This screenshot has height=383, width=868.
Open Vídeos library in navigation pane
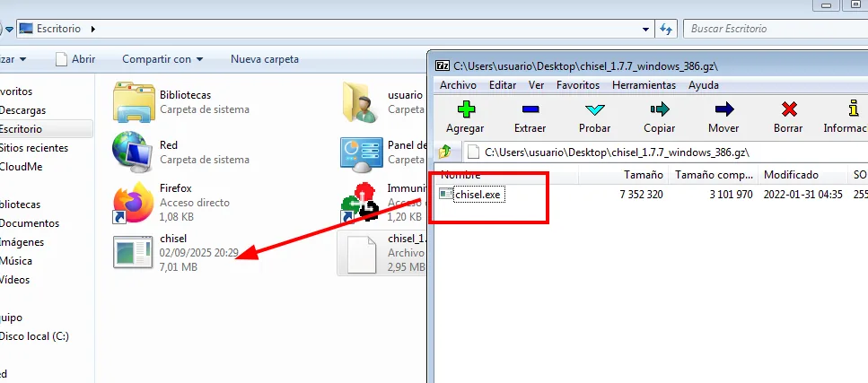(15, 280)
